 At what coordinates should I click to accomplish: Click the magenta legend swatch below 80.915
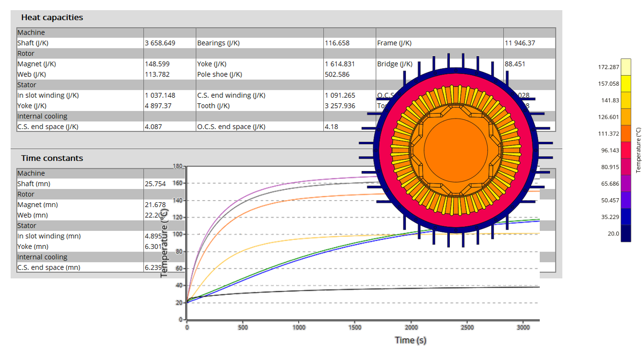[x=626, y=183]
